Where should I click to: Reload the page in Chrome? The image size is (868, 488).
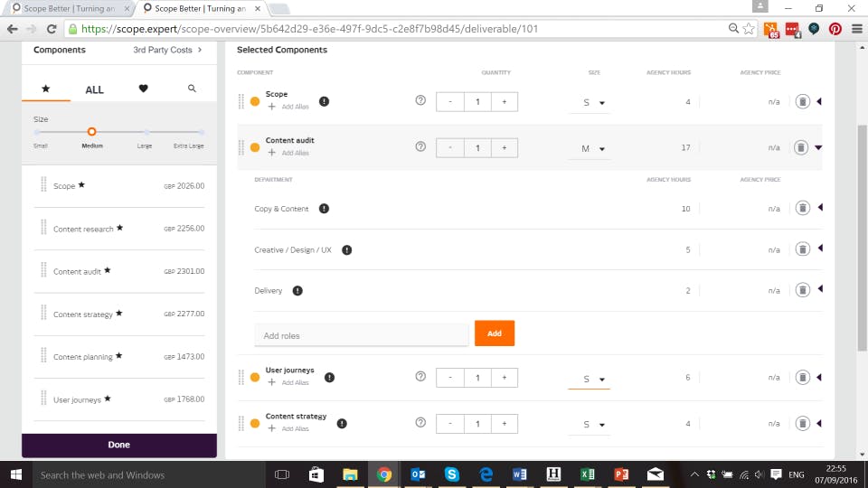click(x=51, y=29)
